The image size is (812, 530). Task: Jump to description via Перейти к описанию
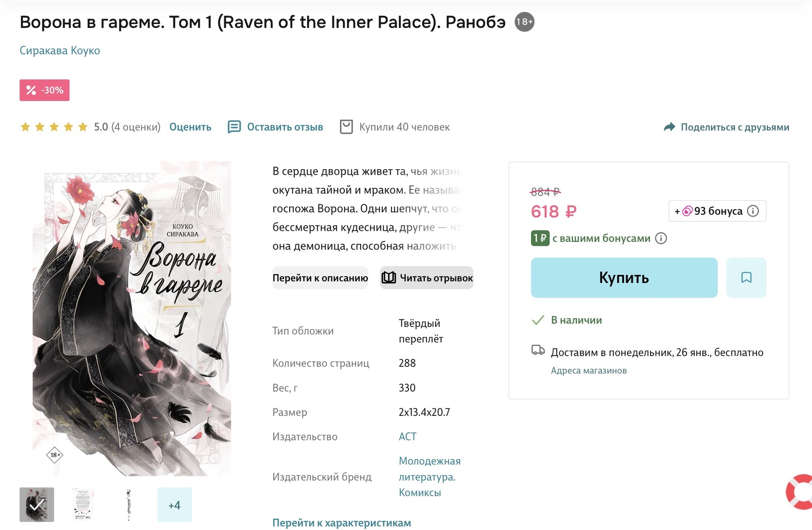coord(320,278)
